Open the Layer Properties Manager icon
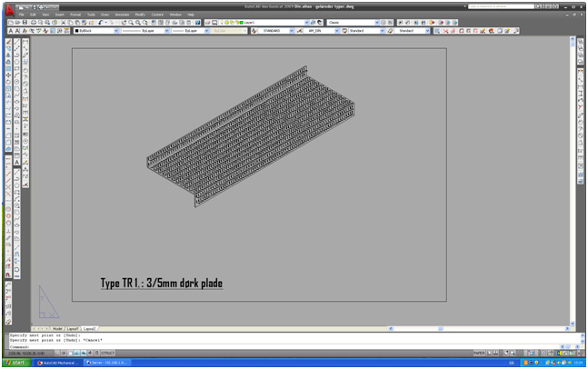Viewport: 588px width, 369px height. [207, 23]
